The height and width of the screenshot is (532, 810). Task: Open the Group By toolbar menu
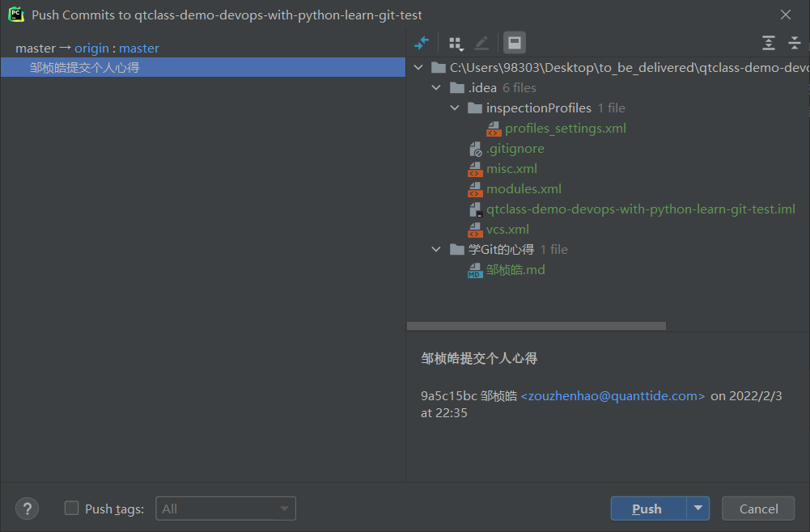coord(456,43)
